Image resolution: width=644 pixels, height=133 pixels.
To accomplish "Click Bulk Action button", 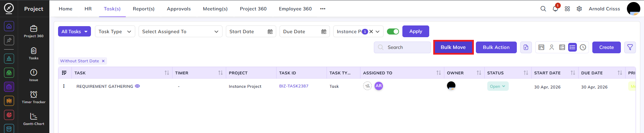I will pyautogui.click(x=496, y=47).
